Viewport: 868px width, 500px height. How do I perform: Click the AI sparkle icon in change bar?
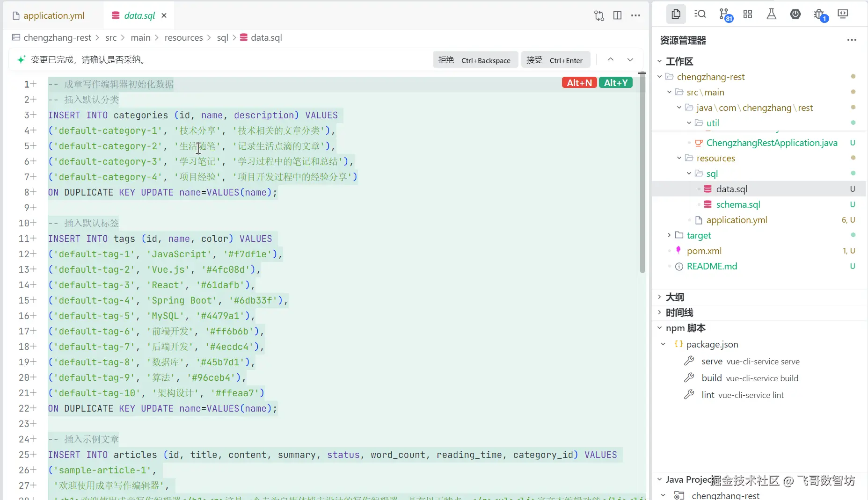pyautogui.click(x=21, y=59)
